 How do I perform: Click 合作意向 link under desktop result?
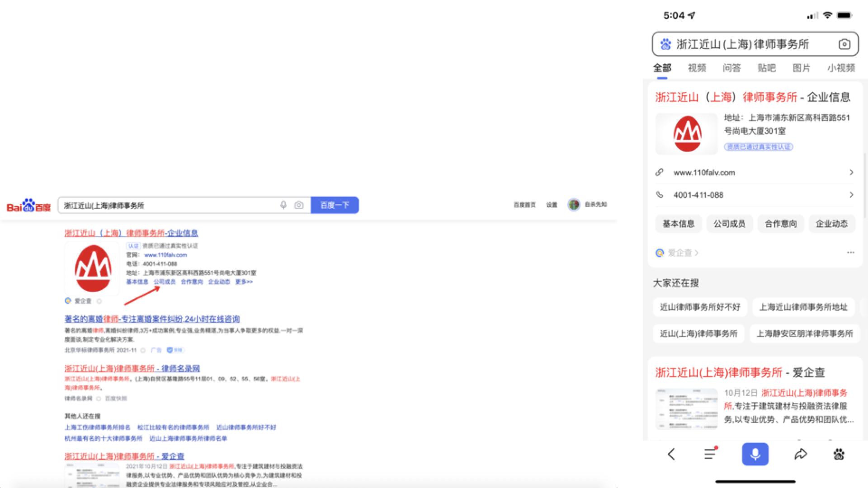[192, 282]
